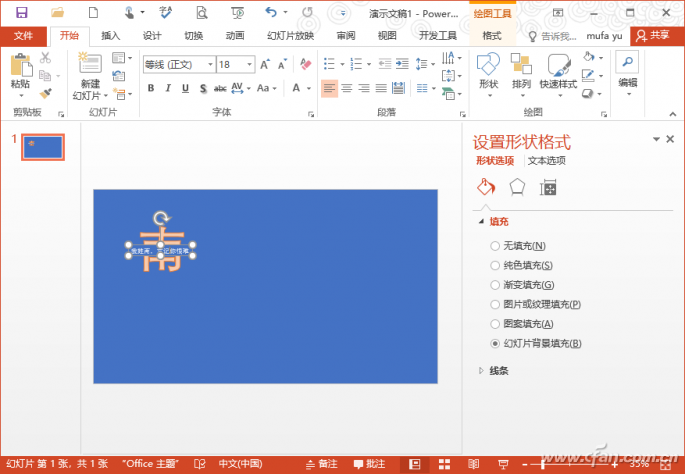Switch to the Design tab
Viewport: 685px width, 474px height.
tap(152, 36)
